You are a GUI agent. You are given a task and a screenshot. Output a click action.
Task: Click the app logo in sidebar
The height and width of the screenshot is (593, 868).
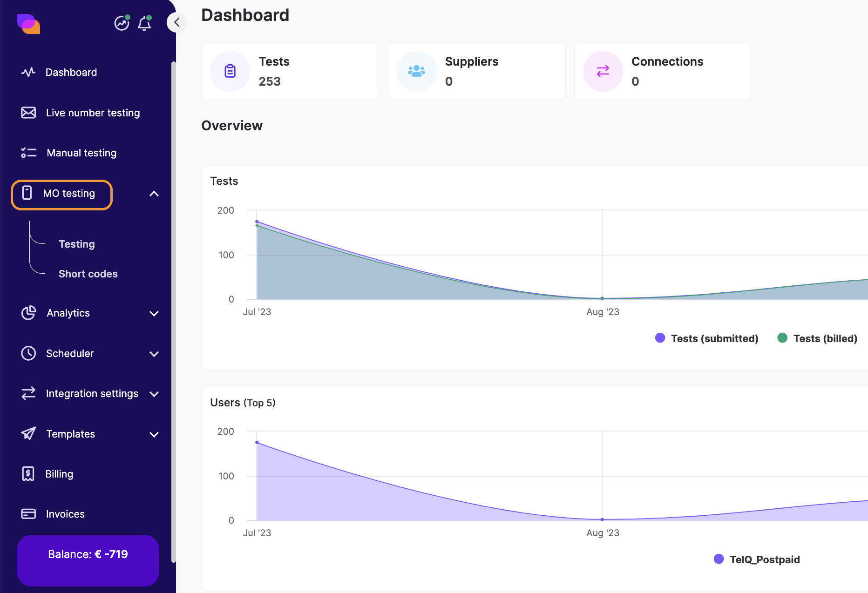pyautogui.click(x=28, y=24)
